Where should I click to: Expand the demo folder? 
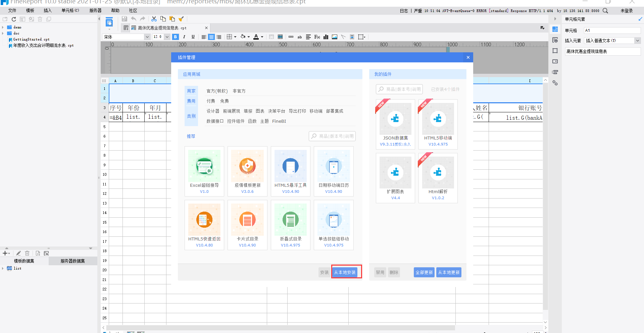click(3, 27)
